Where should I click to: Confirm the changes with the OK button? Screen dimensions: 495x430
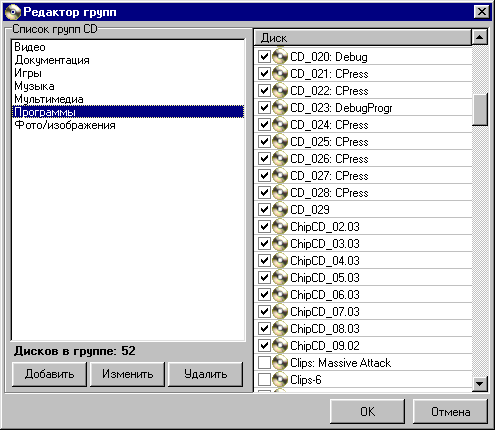tap(367, 412)
